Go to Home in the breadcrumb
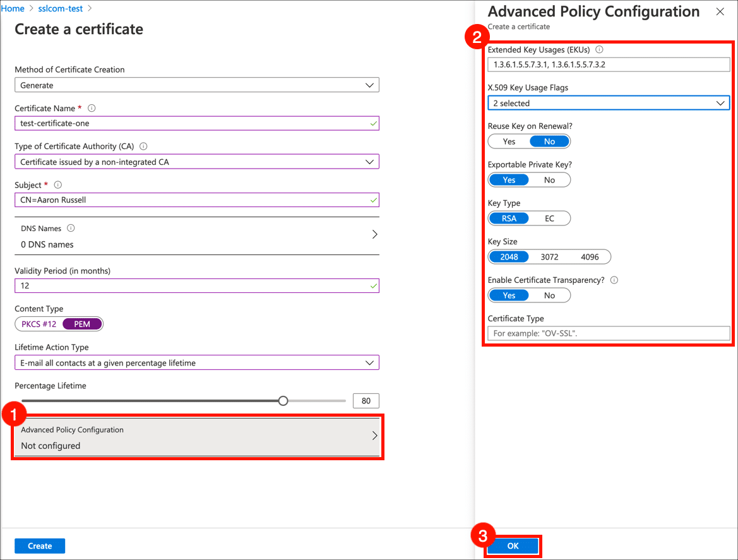Viewport: 738px width, 560px height. pos(13,9)
